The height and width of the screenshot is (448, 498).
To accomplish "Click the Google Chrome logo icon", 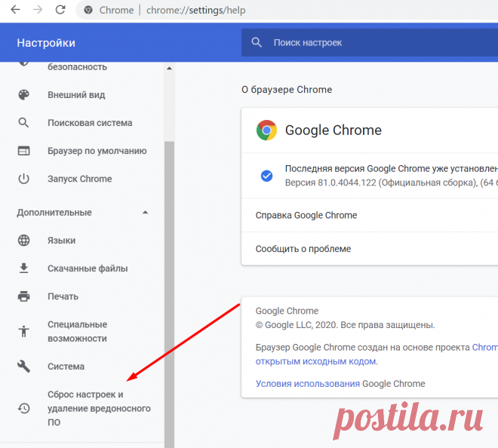I will pos(266,130).
